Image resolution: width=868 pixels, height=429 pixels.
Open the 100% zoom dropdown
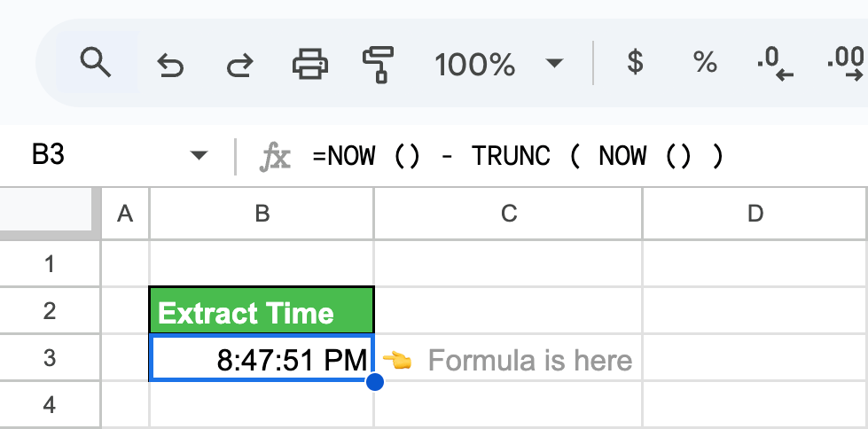pyautogui.click(x=498, y=64)
